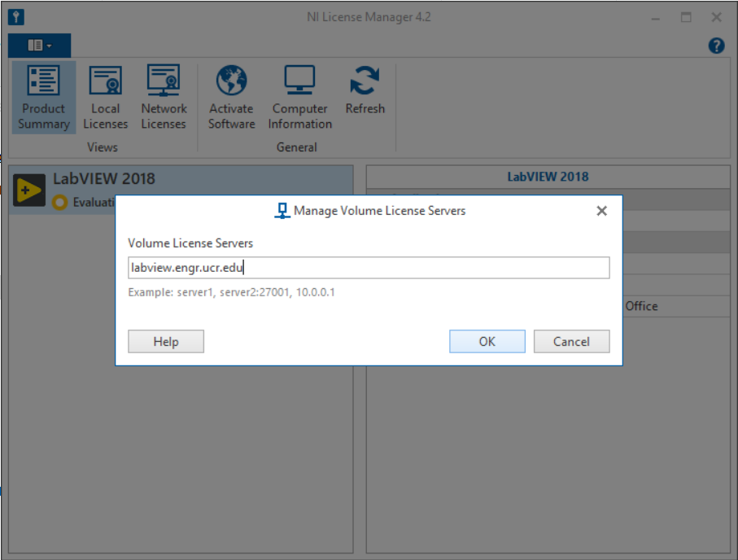Click the LabVIEW 2018 details panel header
The height and width of the screenshot is (560, 738).
point(548,177)
